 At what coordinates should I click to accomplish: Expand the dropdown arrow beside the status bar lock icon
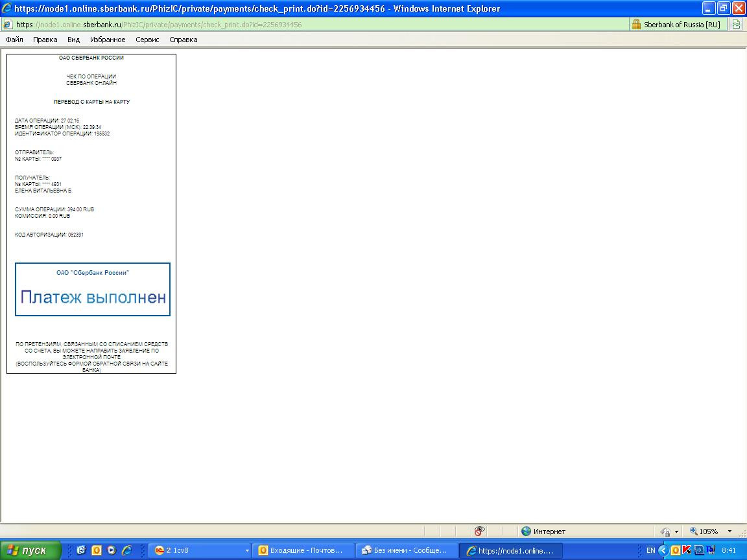676,531
